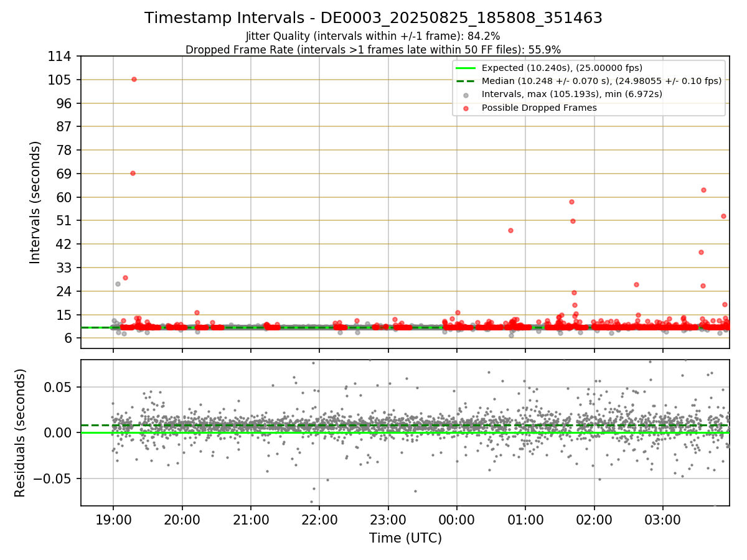Click the red dropped-frame dot at 69 seconds
The width and height of the screenshot is (747, 560).
(x=133, y=173)
